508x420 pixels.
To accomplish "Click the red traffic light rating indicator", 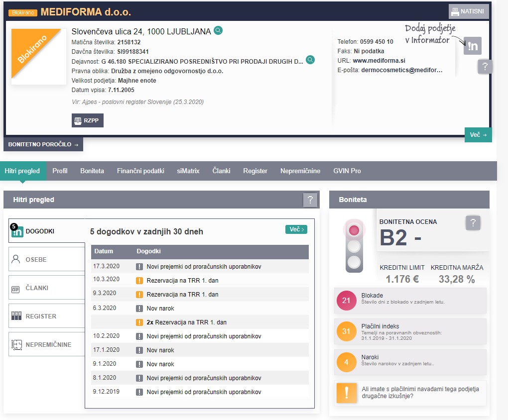I will (x=354, y=230).
